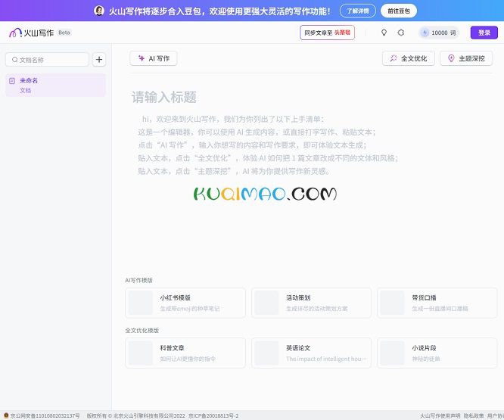Click the hexagon icon beside the lightbulb

pos(401,33)
